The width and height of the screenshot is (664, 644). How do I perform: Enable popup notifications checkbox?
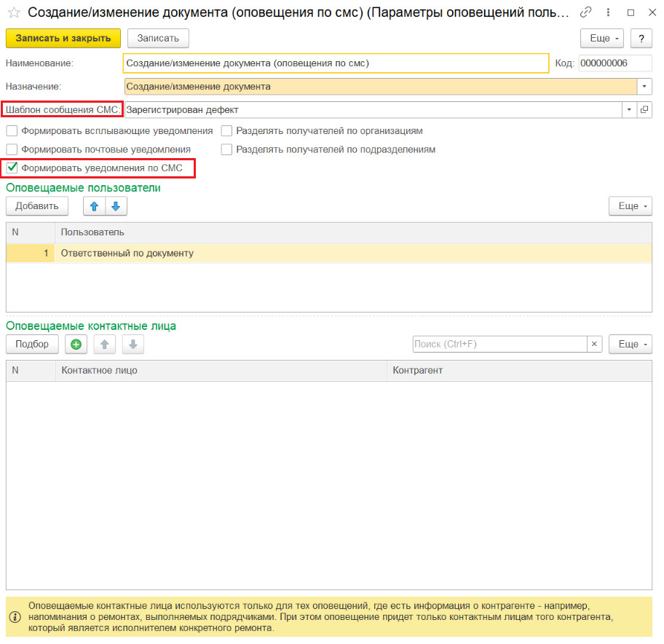(12, 131)
